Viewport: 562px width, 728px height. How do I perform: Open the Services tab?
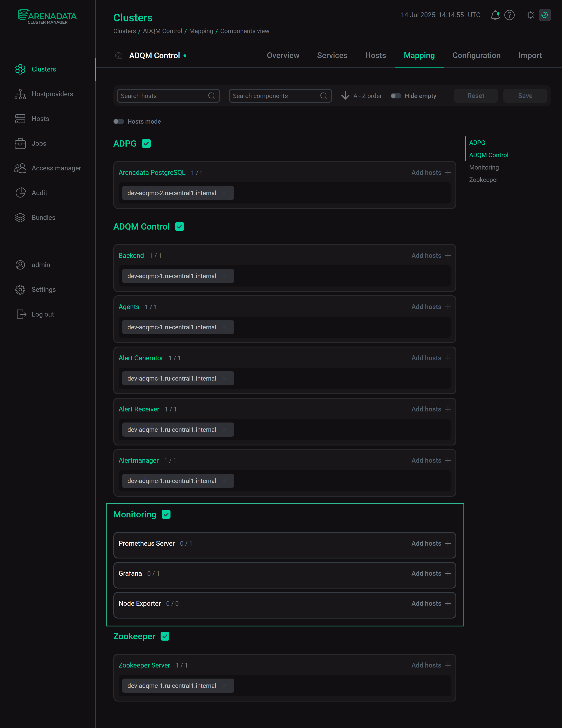(x=332, y=55)
